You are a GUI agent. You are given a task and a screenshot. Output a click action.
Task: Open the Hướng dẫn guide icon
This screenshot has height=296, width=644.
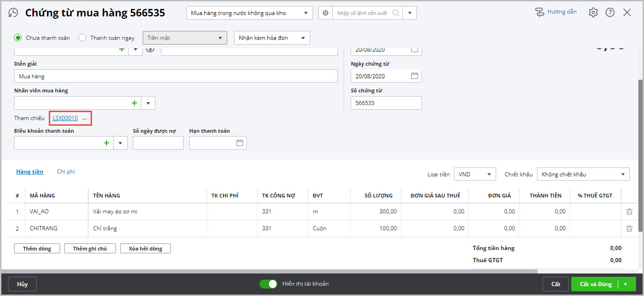540,12
